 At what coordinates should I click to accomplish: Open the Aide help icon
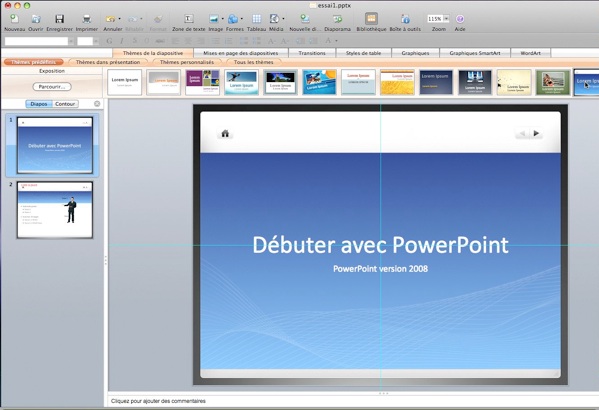[x=460, y=19]
